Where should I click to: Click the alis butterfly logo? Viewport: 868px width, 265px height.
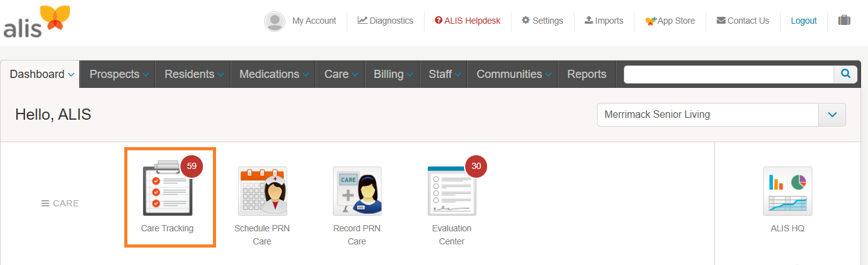pos(36,22)
